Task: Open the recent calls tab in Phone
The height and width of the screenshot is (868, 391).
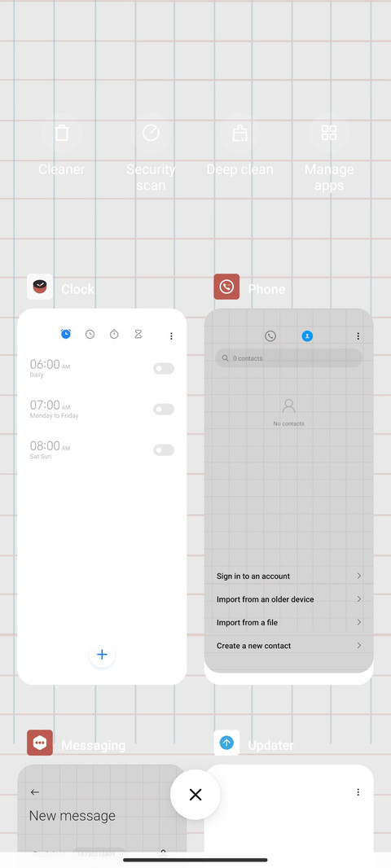Action: pos(270,336)
